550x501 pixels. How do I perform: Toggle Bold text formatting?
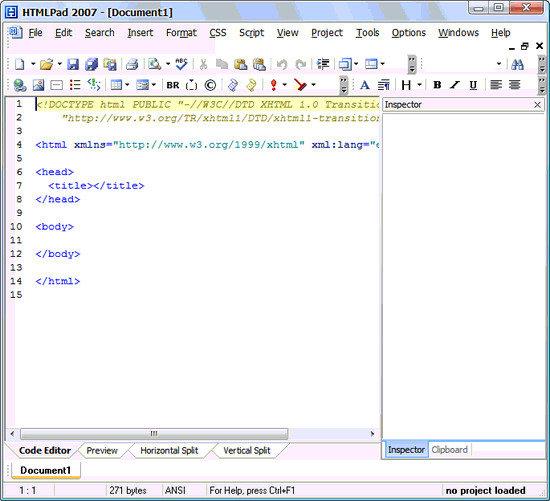(437, 85)
